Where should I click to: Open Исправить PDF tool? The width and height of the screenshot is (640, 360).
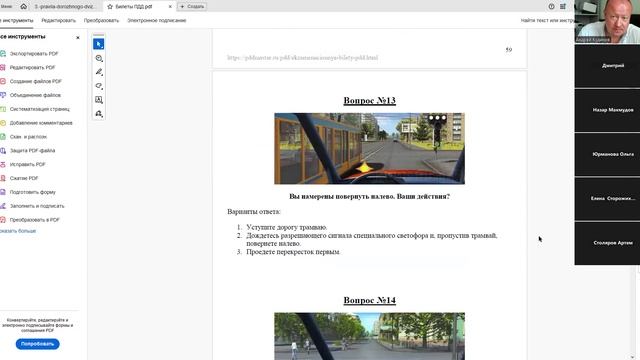point(27,164)
